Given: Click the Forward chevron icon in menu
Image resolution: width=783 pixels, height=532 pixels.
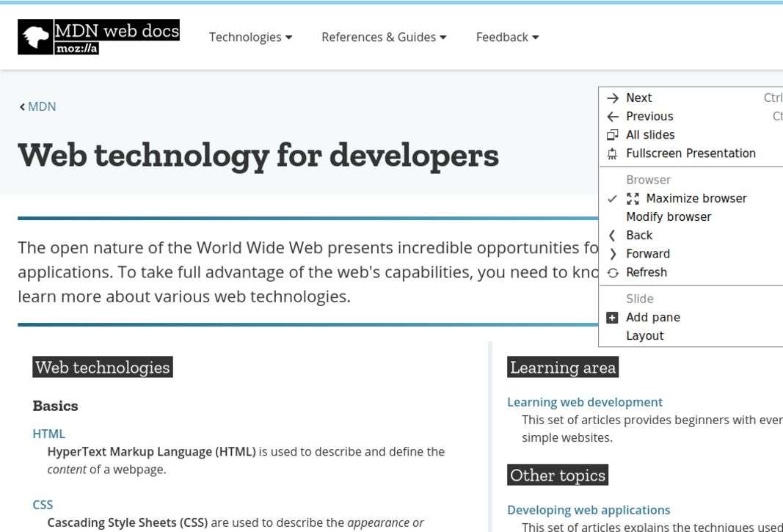Looking at the screenshot, I should tap(613, 254).
